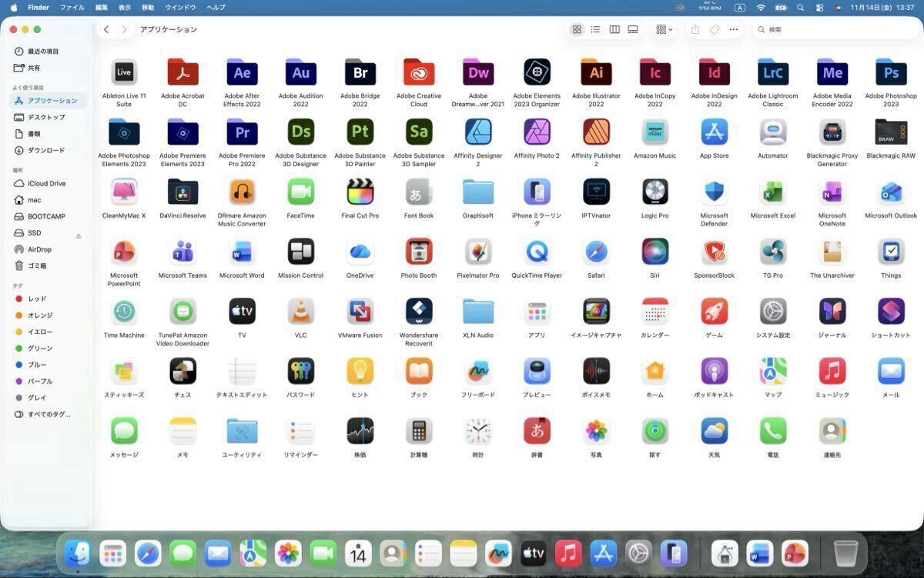Open Adobe Audition 2022 folder

[300, 72]
